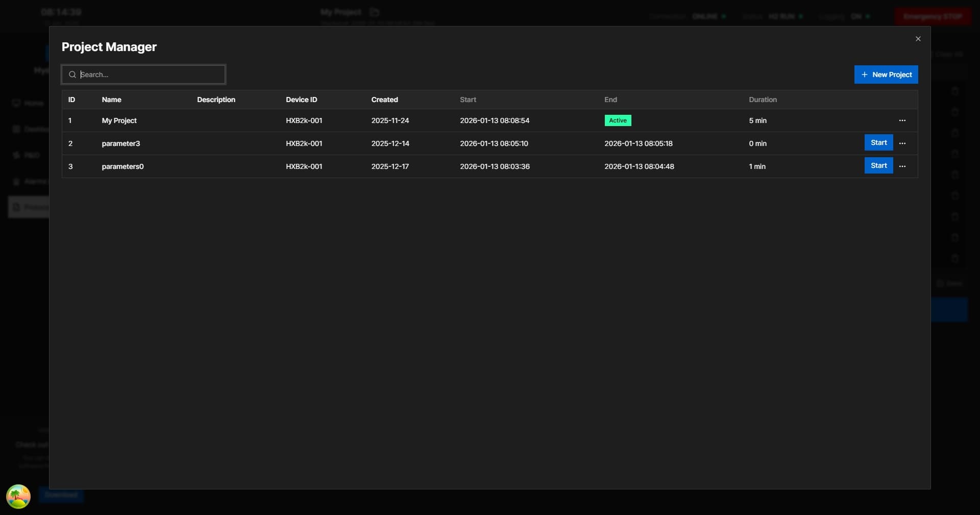Click the End column header
This screenshot has width=980, height=515.
click(x=610, y=100)
